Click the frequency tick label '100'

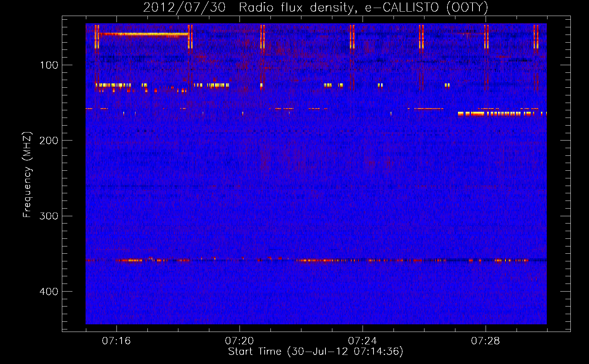49,65
